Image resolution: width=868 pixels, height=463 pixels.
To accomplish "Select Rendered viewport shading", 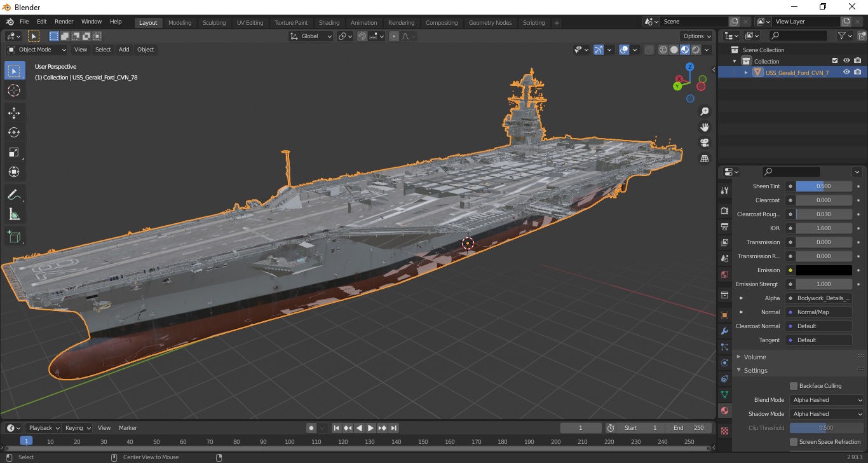I will tap(696, 50).
